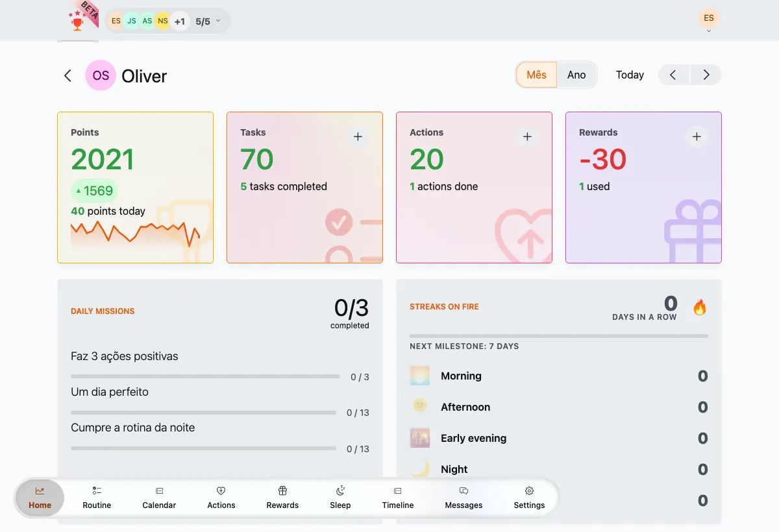The height and width of the screenshot is (532, 779).
Task: Click the Actions card value 20
Action: 427,160
